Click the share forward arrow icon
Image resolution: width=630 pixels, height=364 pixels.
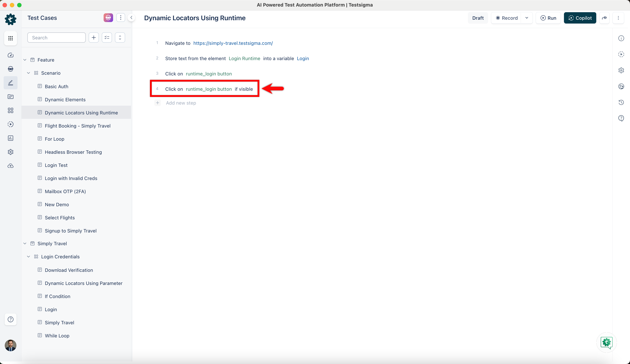pyautogui.click(x=604, y=18)
